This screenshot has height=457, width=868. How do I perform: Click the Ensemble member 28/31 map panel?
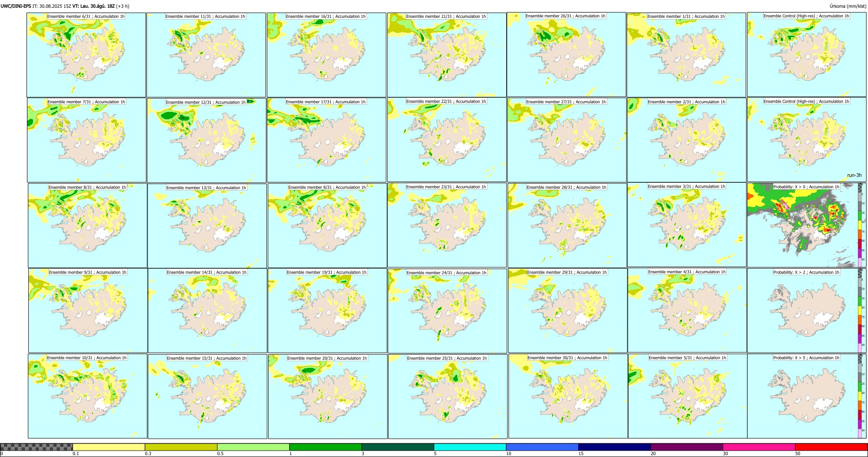pos(567,225)
